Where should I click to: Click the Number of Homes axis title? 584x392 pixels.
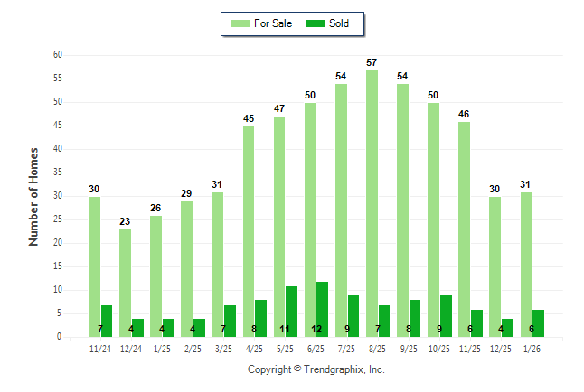33,196
